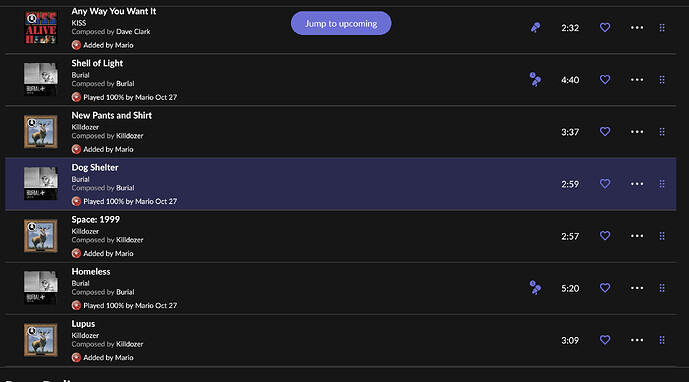Screen dimensions: 689x382
Task: Favorite the track Lupus
Action: point(605,340)
